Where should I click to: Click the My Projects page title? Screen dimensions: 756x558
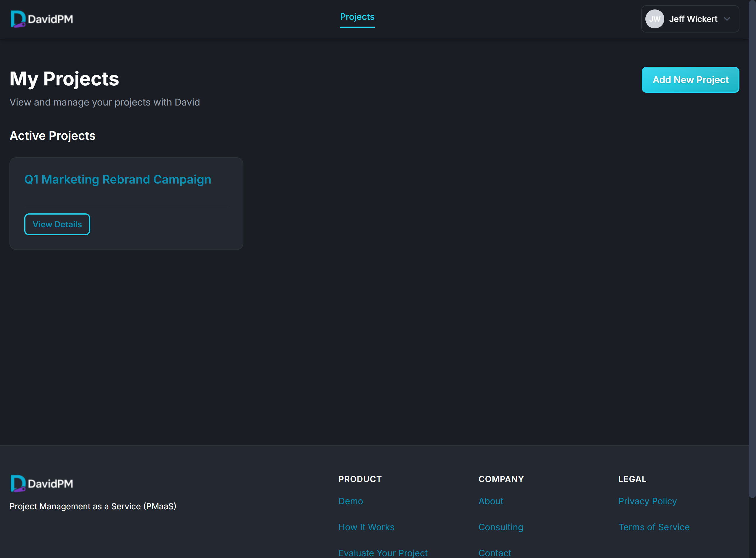point(64,79)
